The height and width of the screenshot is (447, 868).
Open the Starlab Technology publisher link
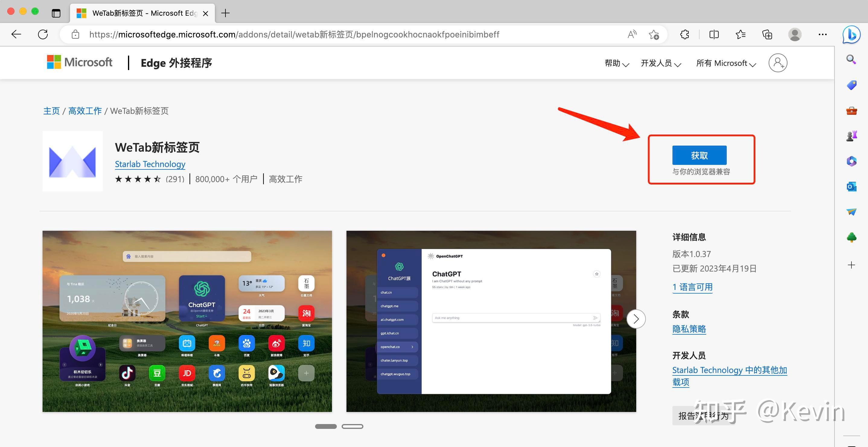(x=150, y=164)
